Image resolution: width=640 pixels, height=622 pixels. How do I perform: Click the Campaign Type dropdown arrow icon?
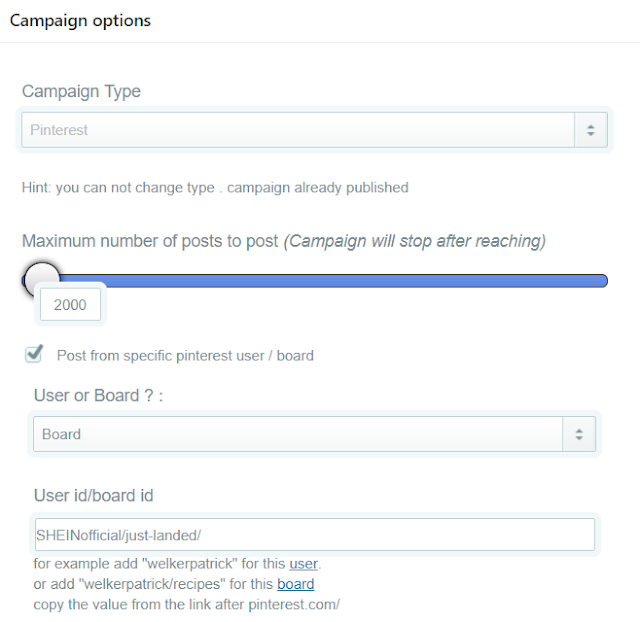[x=590, y=130]
